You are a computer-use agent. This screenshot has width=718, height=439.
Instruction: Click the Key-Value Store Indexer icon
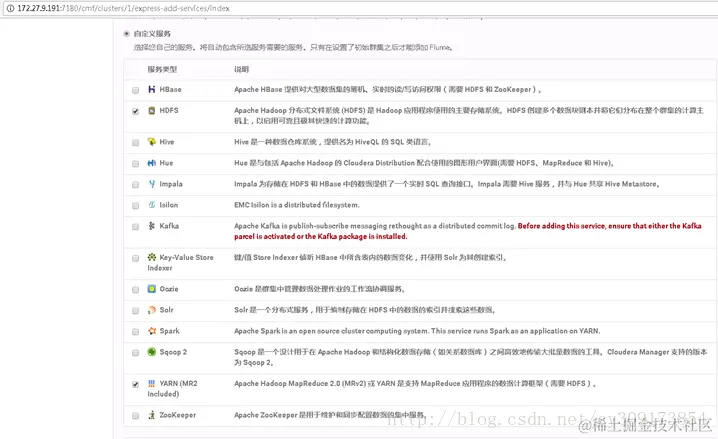click(x=152, y=257)
